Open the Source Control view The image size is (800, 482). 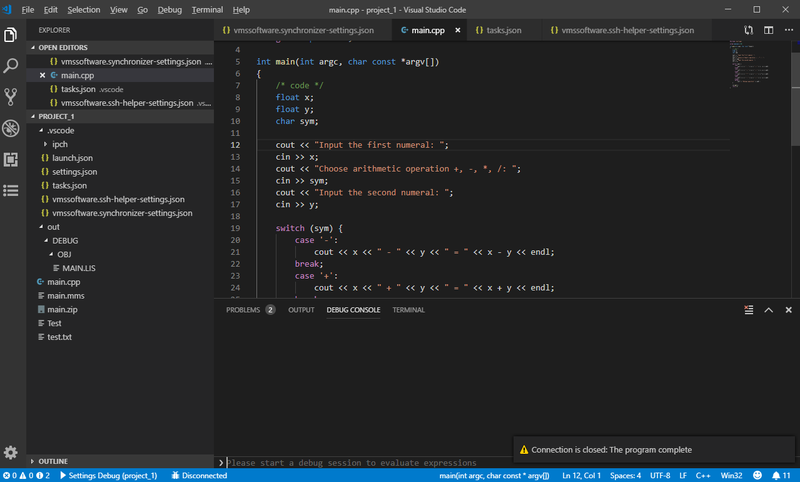pyautogui.click(x=11, y=97)
